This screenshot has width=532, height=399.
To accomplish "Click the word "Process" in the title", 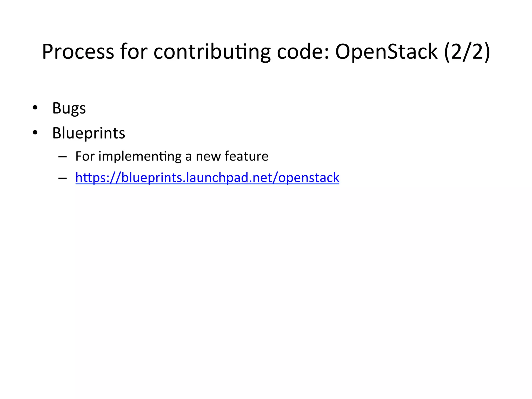I will [x=78, y=51].
